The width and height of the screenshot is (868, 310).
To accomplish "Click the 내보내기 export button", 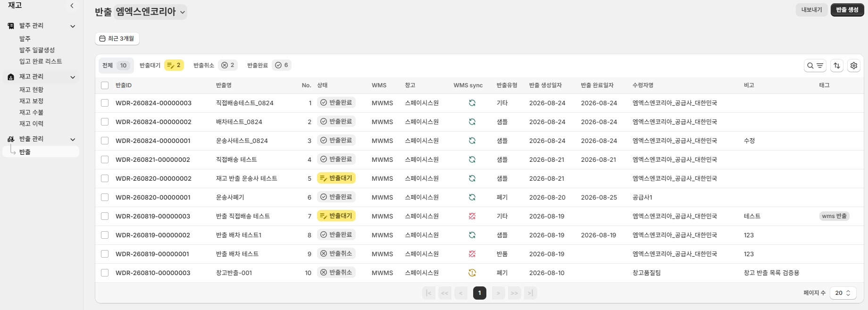I will point(812,10).
